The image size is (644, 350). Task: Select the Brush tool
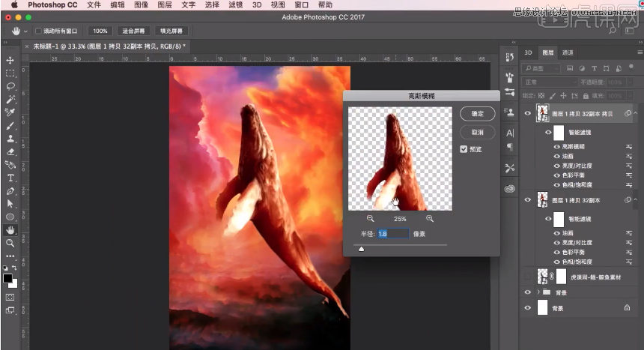(x=10, y=125)
